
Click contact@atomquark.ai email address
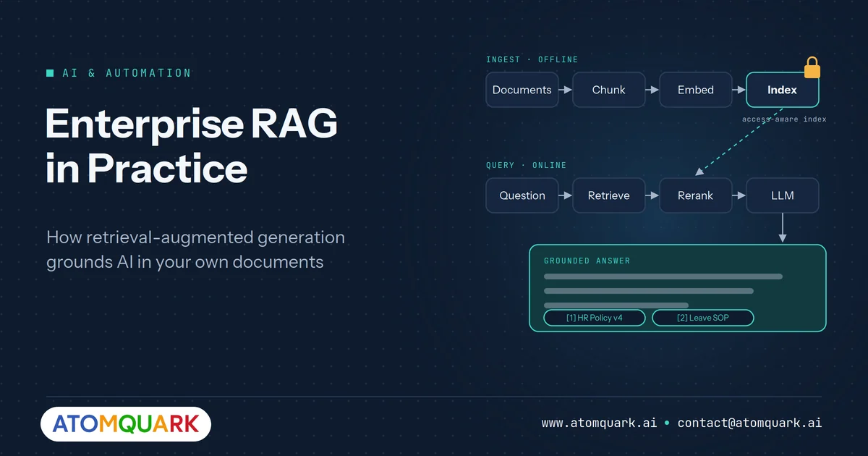749,423
